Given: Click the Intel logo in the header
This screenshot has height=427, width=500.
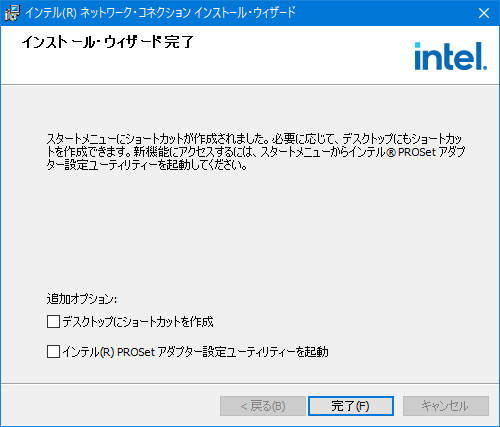Looking at the screenshot, I should point(451,56).
